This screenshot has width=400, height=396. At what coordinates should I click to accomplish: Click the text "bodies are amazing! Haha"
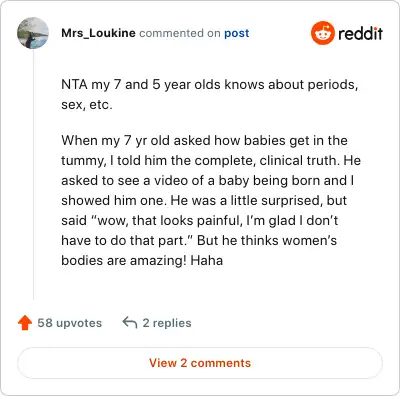tap(142, 260)
